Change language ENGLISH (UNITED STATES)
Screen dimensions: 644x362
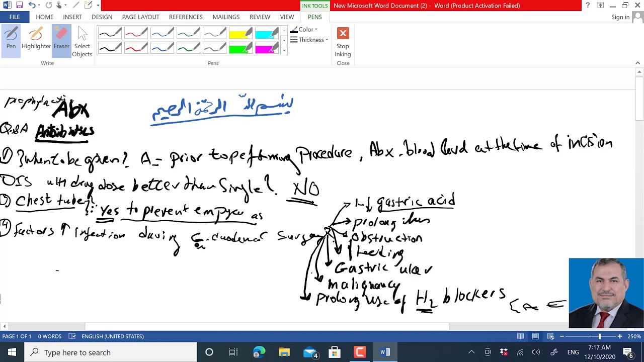click(113, 336)
